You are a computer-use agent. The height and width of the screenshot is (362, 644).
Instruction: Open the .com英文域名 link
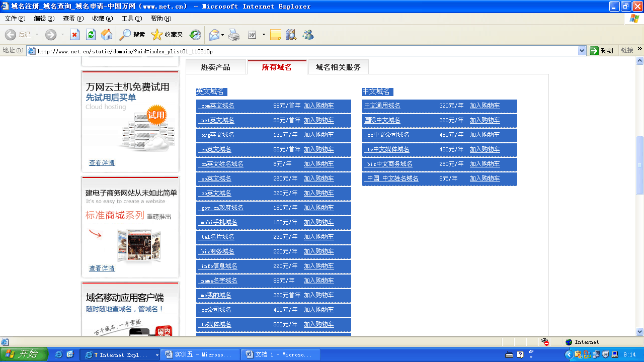216,106
